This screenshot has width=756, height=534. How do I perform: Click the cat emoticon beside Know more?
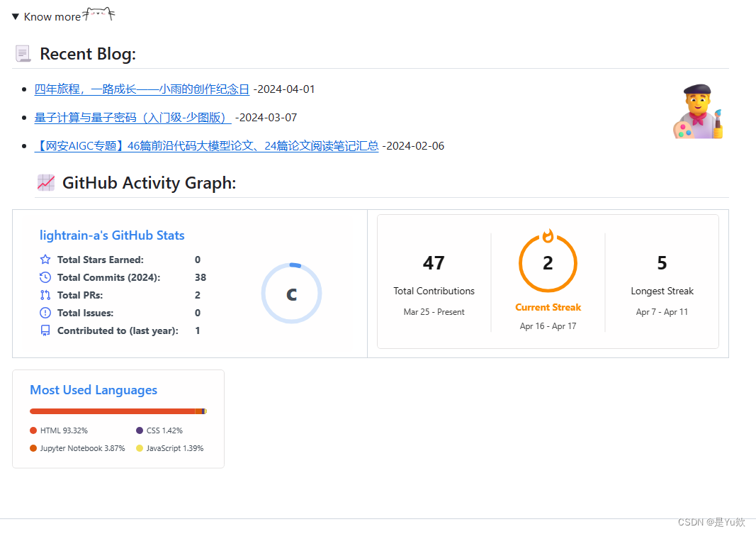(x=98, y=14)
